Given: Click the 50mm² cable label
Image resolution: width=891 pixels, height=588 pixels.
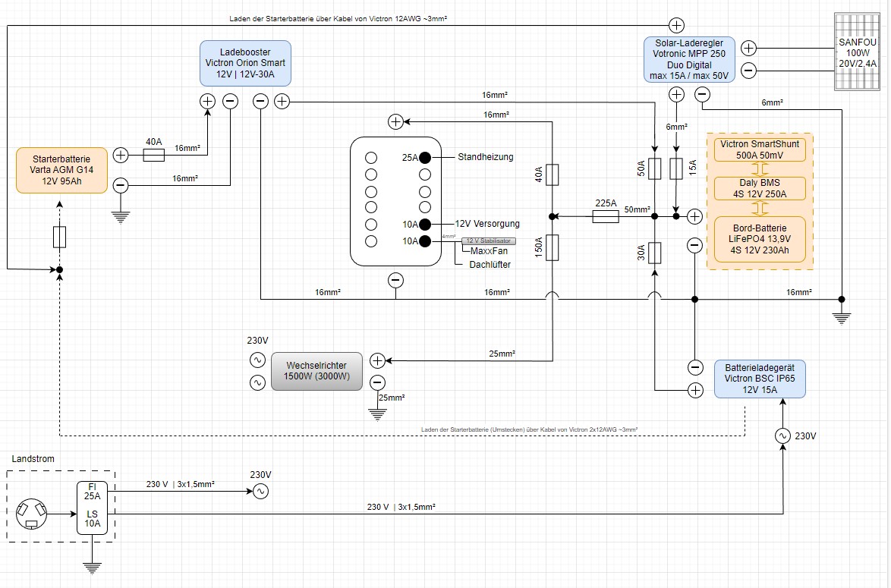Looking at the screenshot, I should (x=637, y=209).
